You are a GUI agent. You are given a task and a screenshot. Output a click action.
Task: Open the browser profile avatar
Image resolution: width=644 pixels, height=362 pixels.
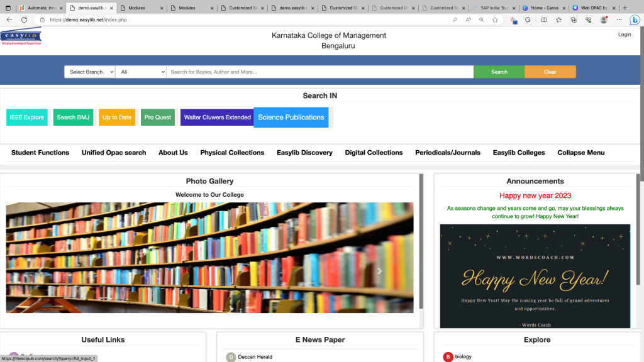pos(604,19)
